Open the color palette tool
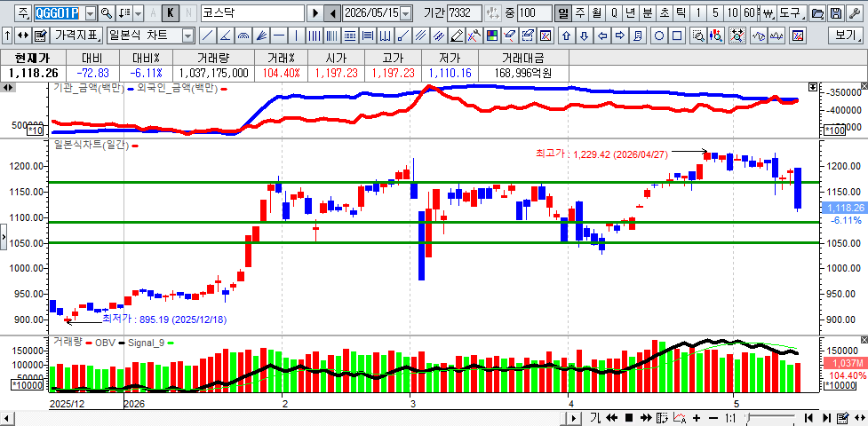Screen dimensions: 868x426 (x=491, y=36)
